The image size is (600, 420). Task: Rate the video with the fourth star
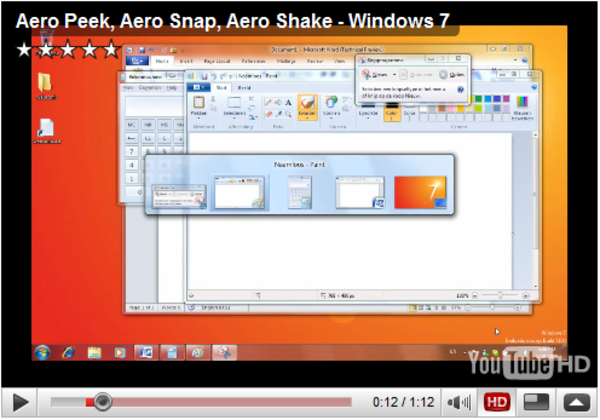tap(90, 50)
